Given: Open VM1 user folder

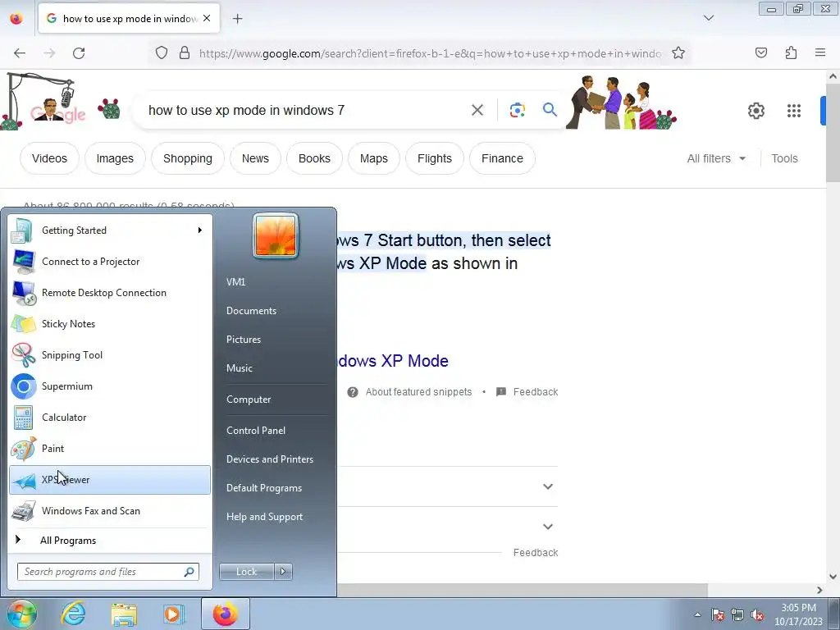Looking at the screenshot, I should (236, 282).
